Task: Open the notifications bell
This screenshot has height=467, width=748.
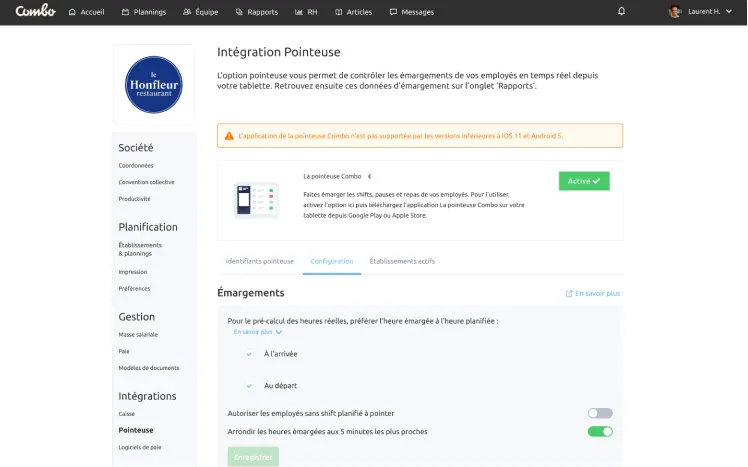Action: pos(622,12)
